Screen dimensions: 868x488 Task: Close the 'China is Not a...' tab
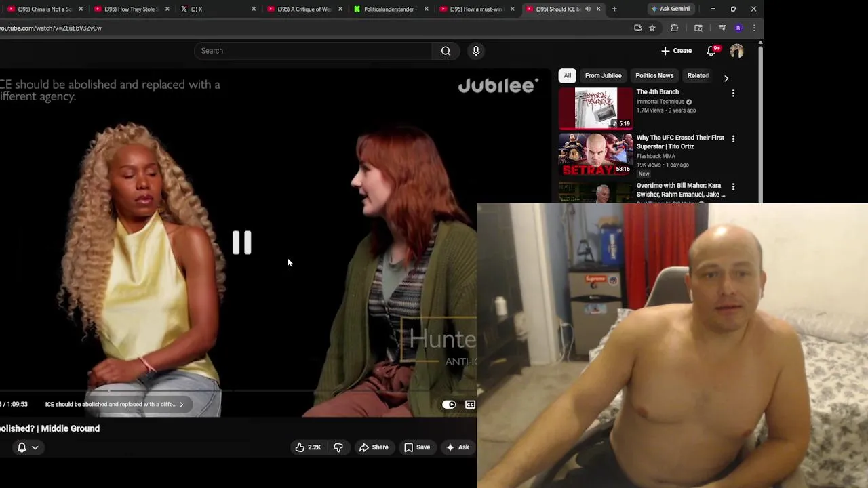point(81,9)
